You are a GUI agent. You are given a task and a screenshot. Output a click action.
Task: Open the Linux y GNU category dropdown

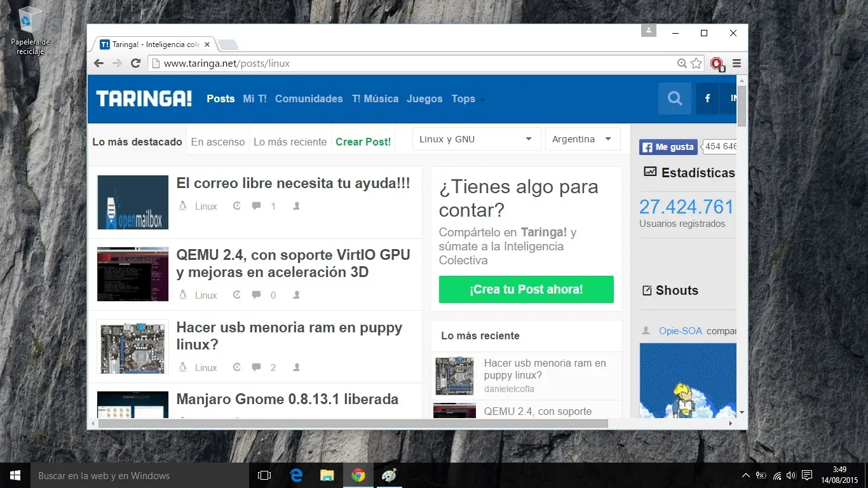(475, 139)
